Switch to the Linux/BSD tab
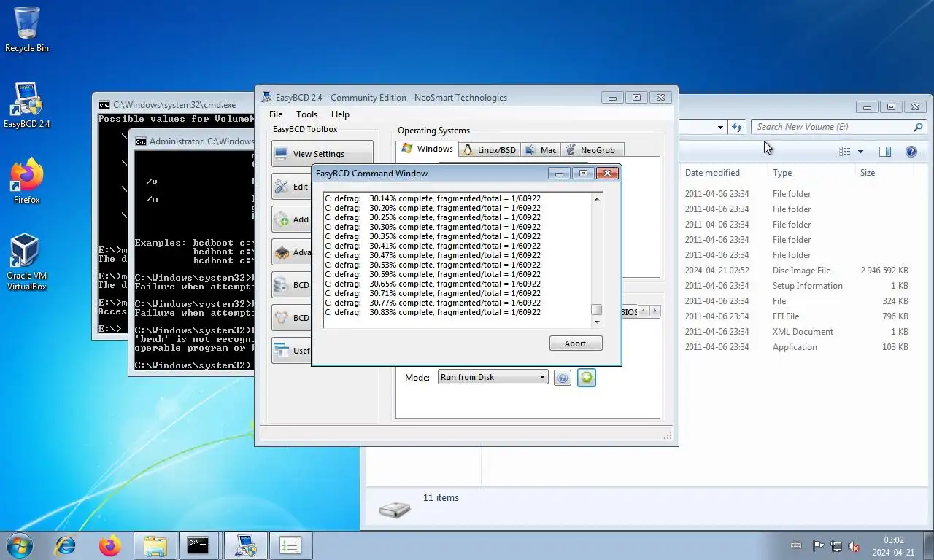 coord(489,150)
